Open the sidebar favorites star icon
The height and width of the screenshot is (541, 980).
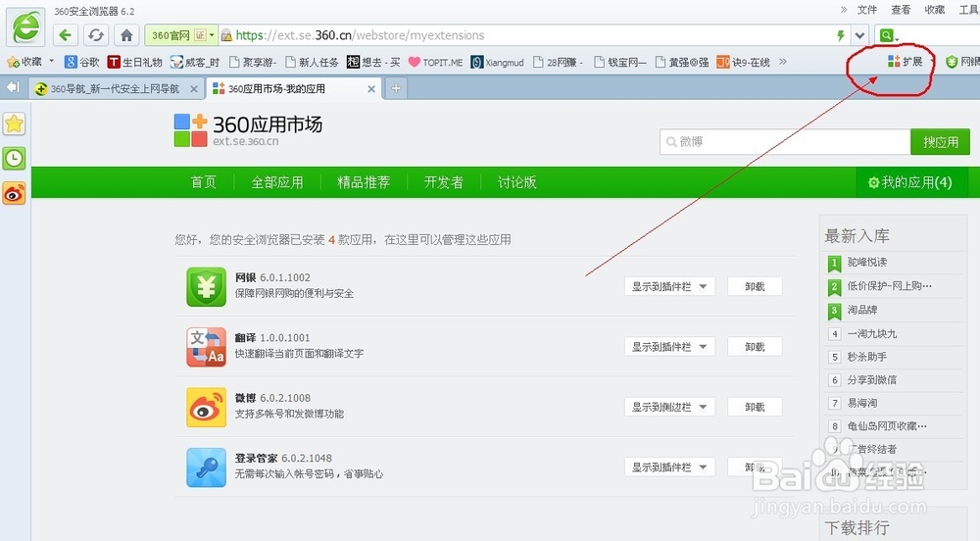tap(14, 123)
